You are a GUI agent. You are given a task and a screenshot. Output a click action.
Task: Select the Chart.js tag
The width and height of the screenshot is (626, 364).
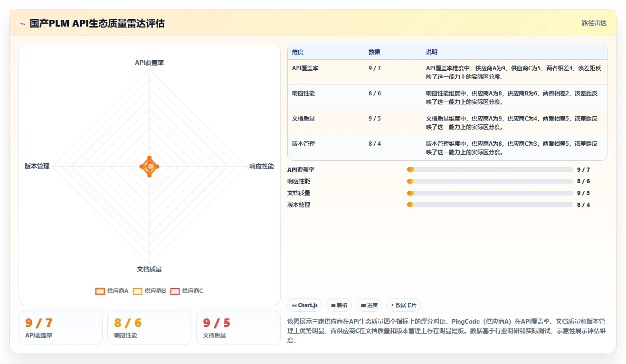[305, 305]
